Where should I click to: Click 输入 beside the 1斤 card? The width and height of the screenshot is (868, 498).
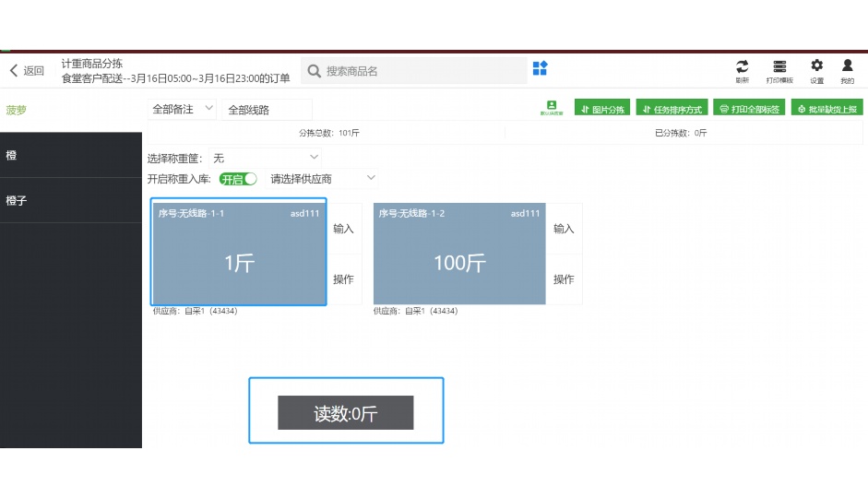coord(343,229)
